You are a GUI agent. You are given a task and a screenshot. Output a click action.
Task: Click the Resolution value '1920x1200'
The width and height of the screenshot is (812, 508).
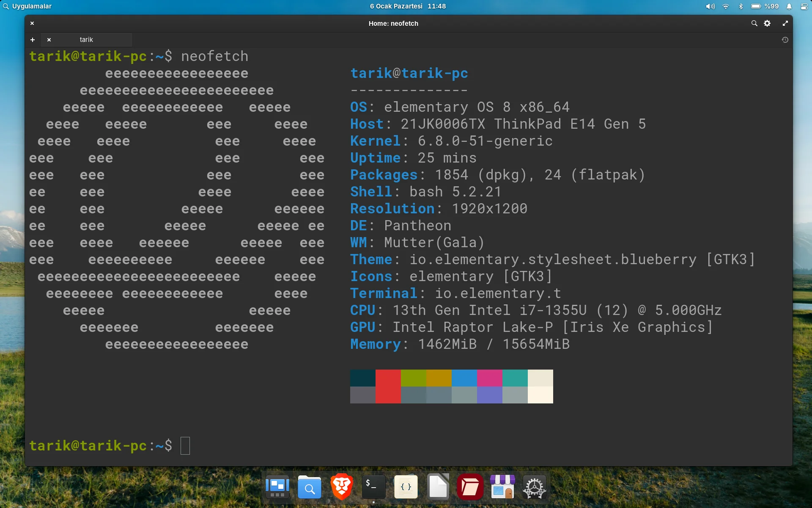tap(490, 209)
